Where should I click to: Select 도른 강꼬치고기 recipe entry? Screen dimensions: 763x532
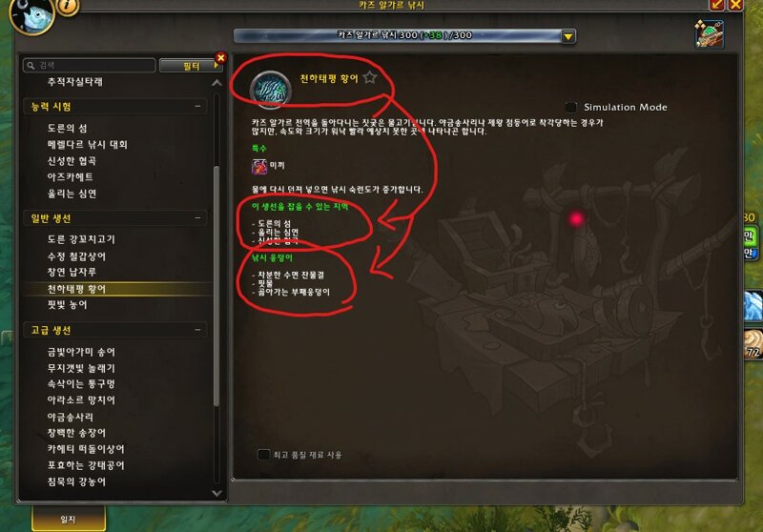click(x=81, y=239)
